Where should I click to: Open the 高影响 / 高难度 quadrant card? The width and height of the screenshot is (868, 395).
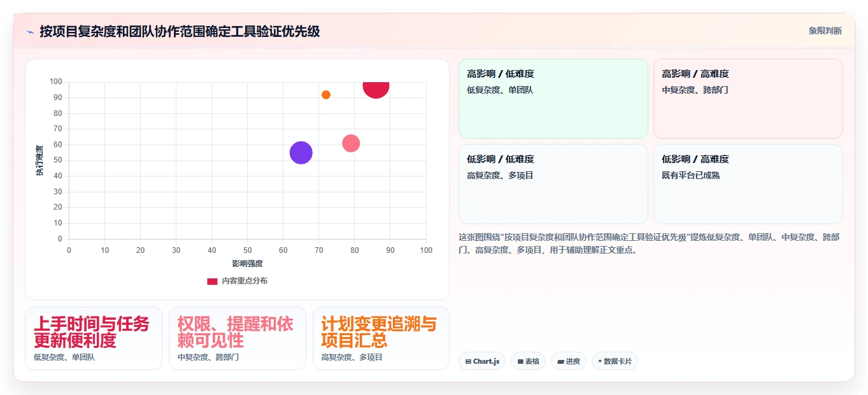748,99
